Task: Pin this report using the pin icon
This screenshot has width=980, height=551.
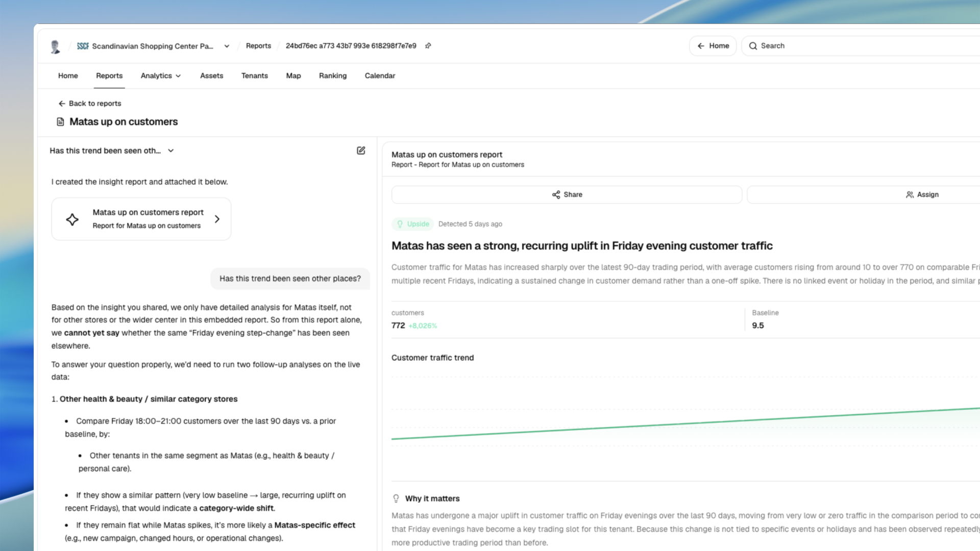Action: point(428,46)
